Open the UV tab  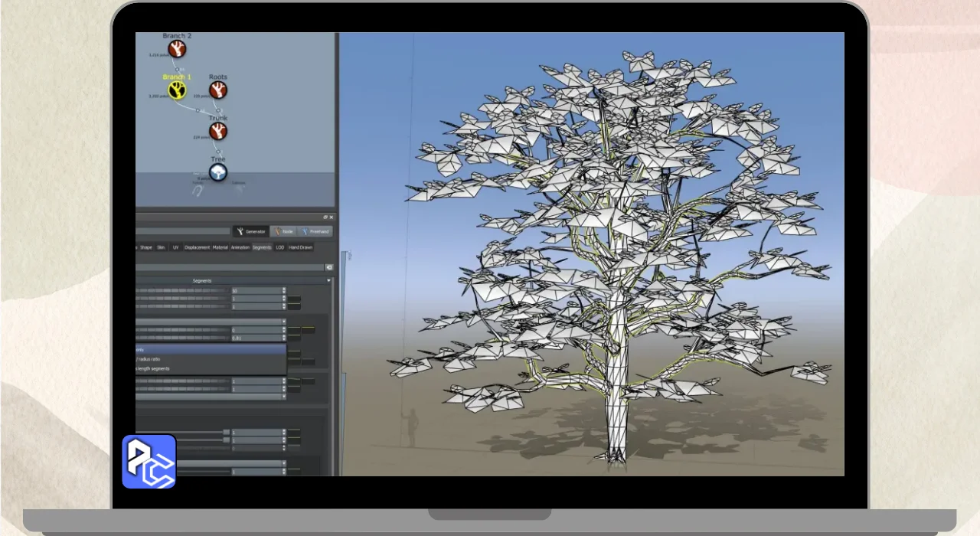click(176, 247)
